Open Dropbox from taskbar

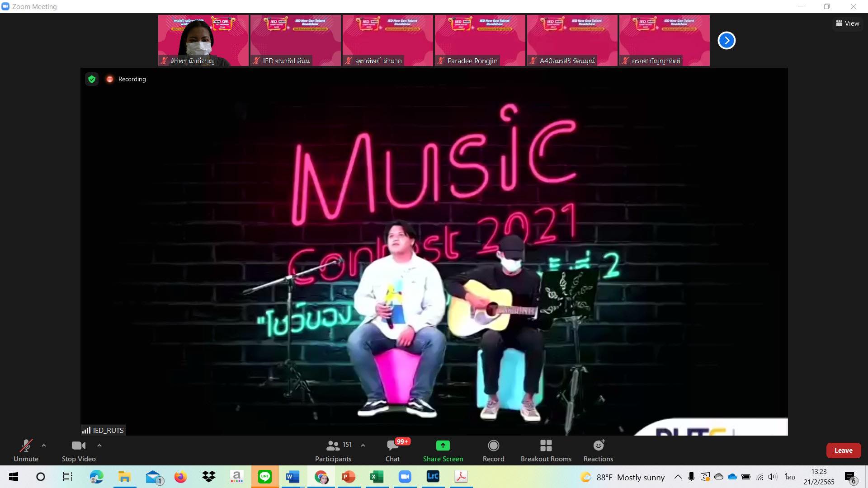pos(208,477)
